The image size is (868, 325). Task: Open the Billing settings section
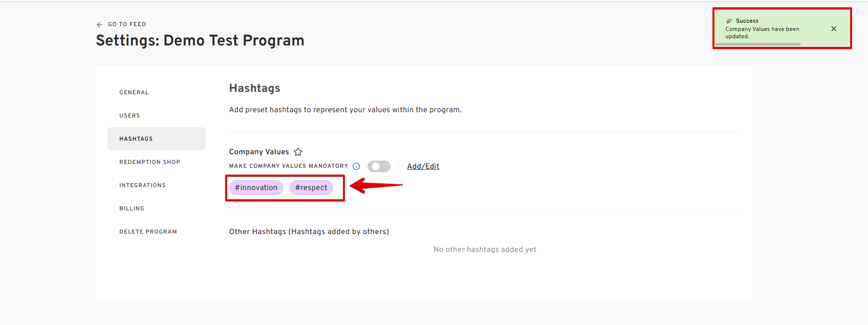pyautogui.click(x=132, y=208)
